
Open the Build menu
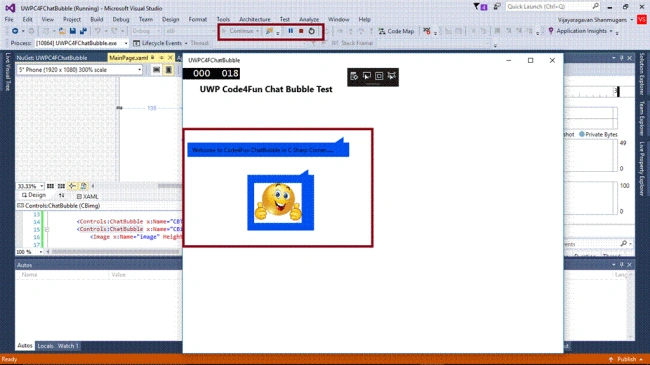tap(97, 19)
